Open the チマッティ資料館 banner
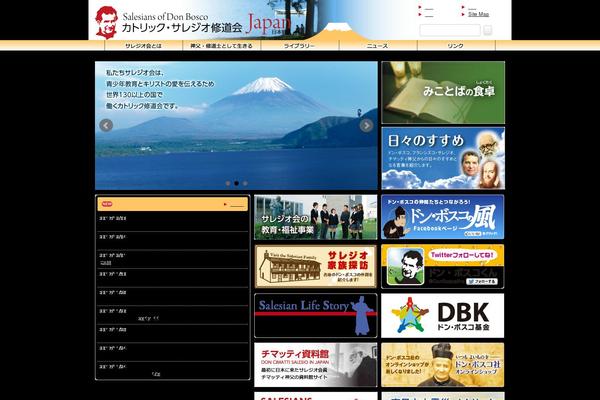600x400 pixels. [316, 365]
